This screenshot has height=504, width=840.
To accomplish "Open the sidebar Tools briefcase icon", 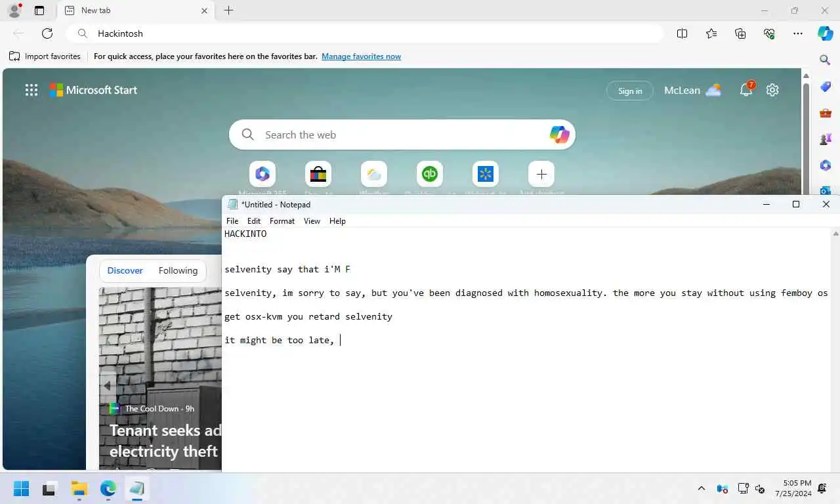I will click(x=825, y=113).
